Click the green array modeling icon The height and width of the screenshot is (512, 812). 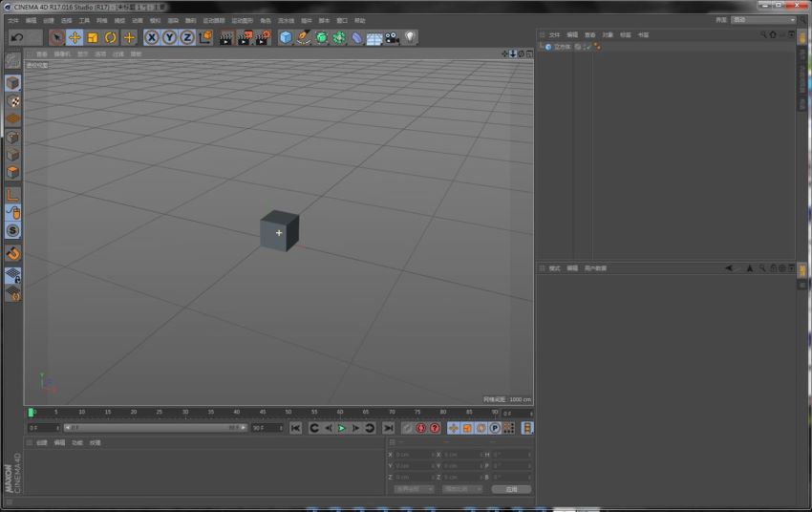coord(339,37)
